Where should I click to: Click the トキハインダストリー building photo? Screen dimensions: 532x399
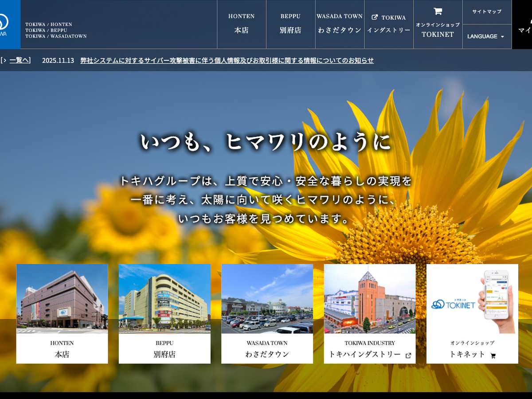(369, 299)
